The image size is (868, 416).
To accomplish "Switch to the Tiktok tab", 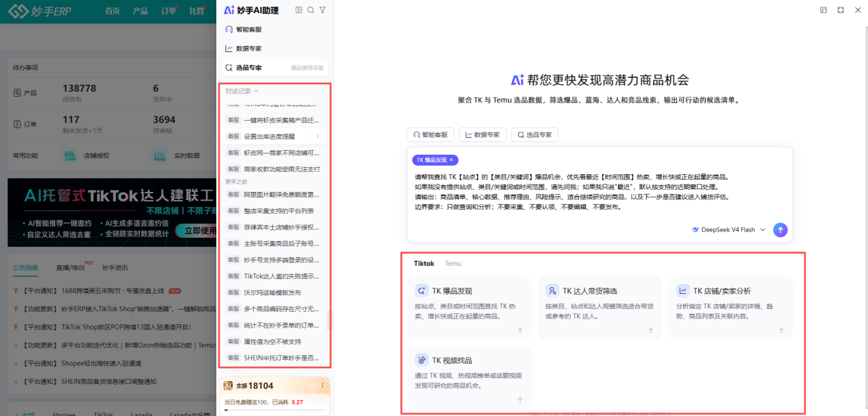I will (424, 263).
